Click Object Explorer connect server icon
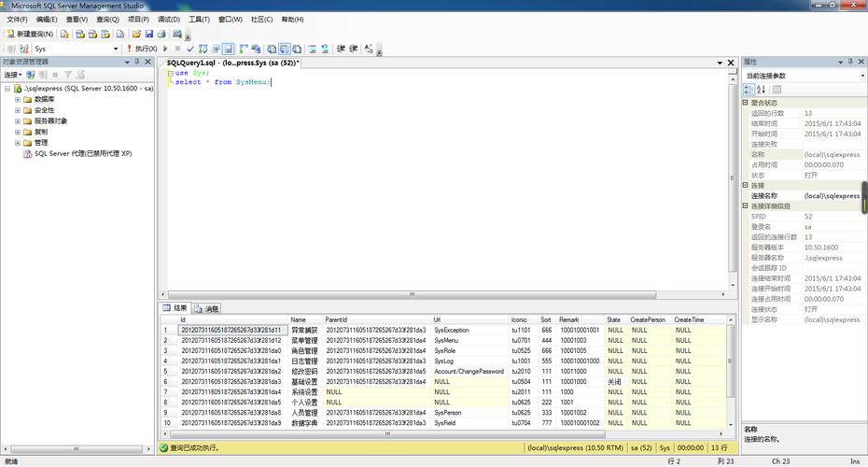Image resolution: width=868 pixels, height=467 pixels. click(x=31, y=75)
